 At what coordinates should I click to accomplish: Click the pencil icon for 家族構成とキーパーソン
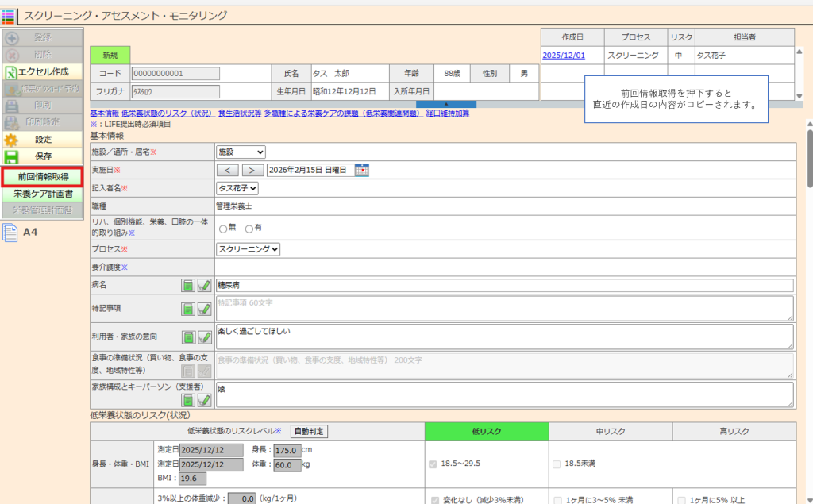(204, 400)
